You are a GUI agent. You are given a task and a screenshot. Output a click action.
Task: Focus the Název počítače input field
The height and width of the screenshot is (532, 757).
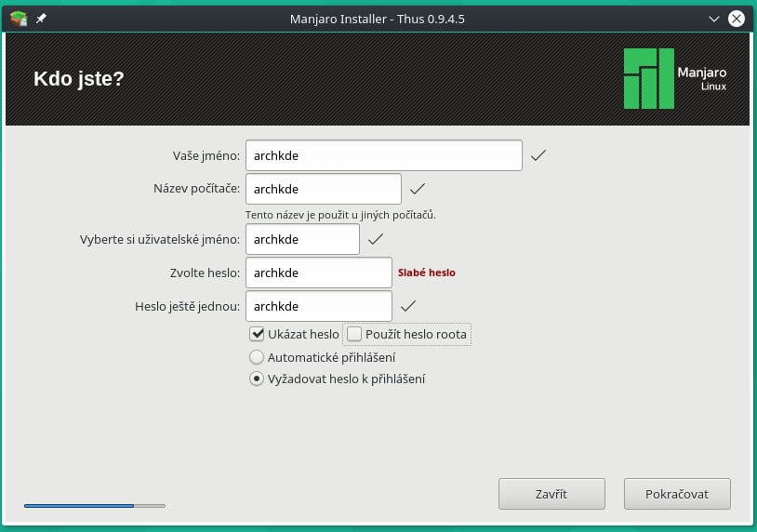[x=324, y=189]
